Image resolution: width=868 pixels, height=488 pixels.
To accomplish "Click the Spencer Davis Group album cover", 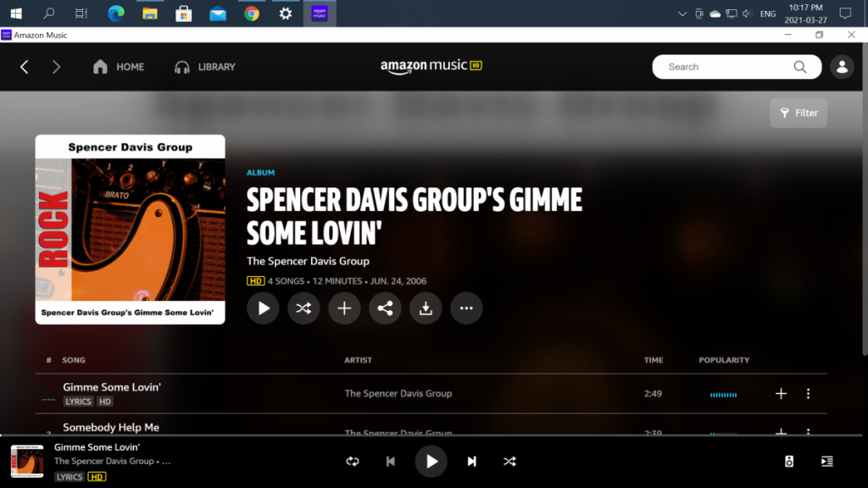I will (130, 229).
